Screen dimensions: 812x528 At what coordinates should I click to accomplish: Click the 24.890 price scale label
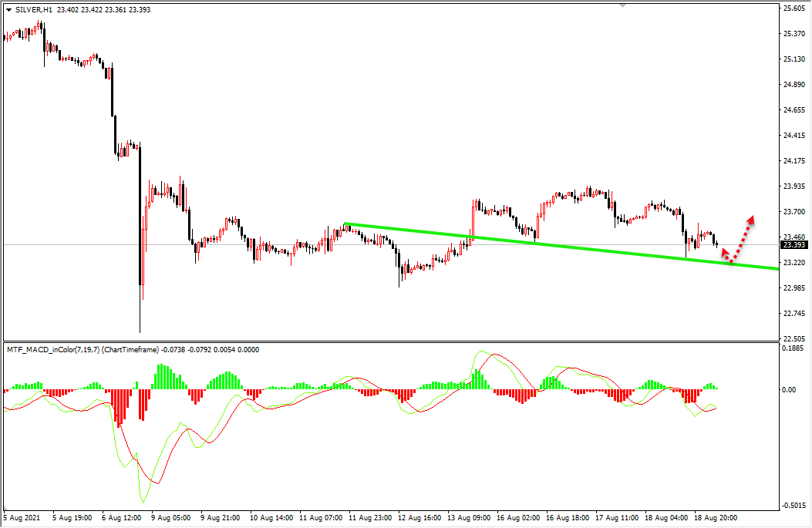[x=794, y=84]
